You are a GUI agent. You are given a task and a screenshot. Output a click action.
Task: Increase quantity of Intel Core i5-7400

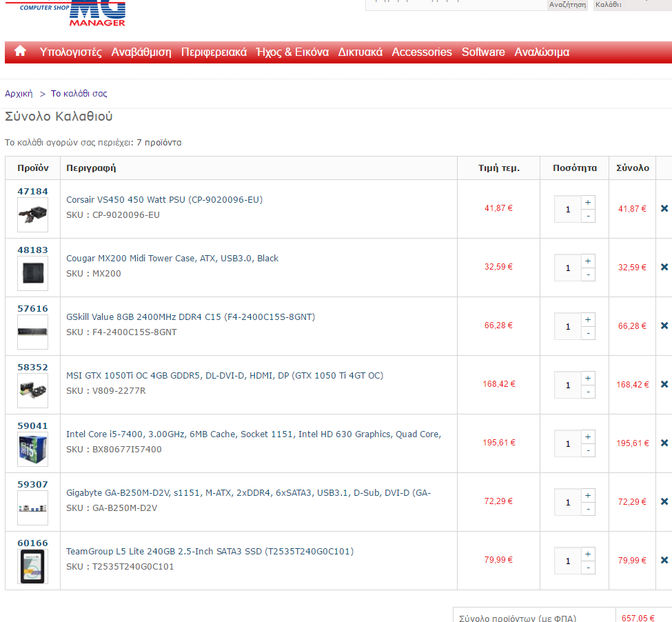click(x=588, y=437)
